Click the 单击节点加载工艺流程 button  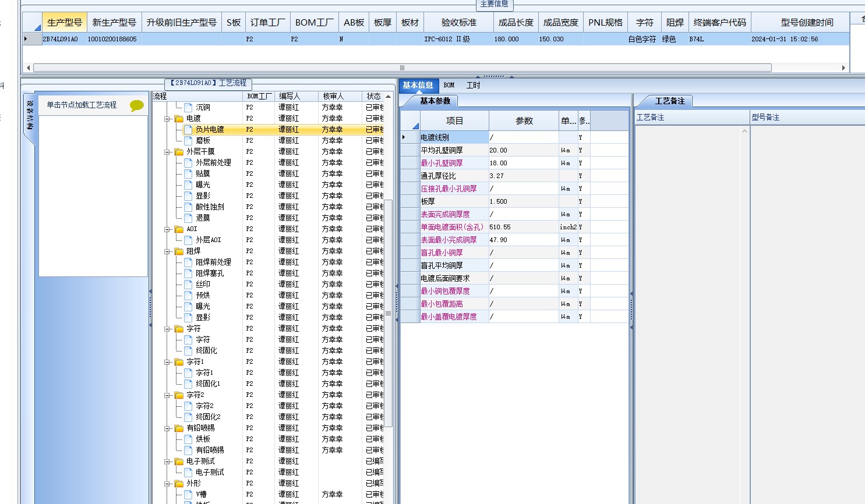[x=82, y=105]
